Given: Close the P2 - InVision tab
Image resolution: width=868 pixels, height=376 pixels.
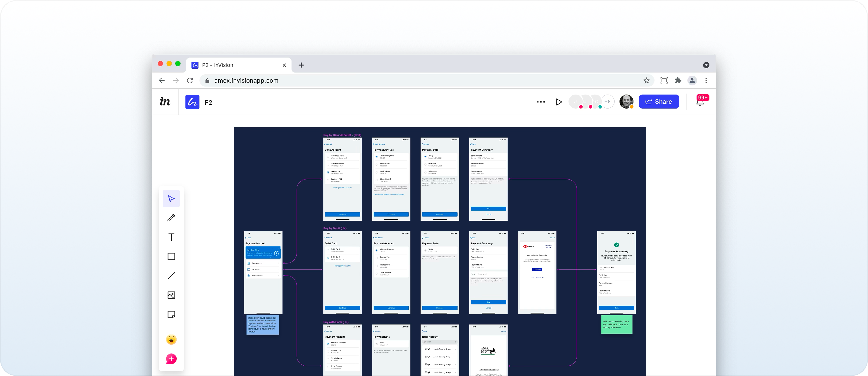Looking at the screenshot, I should coord(284,65).
